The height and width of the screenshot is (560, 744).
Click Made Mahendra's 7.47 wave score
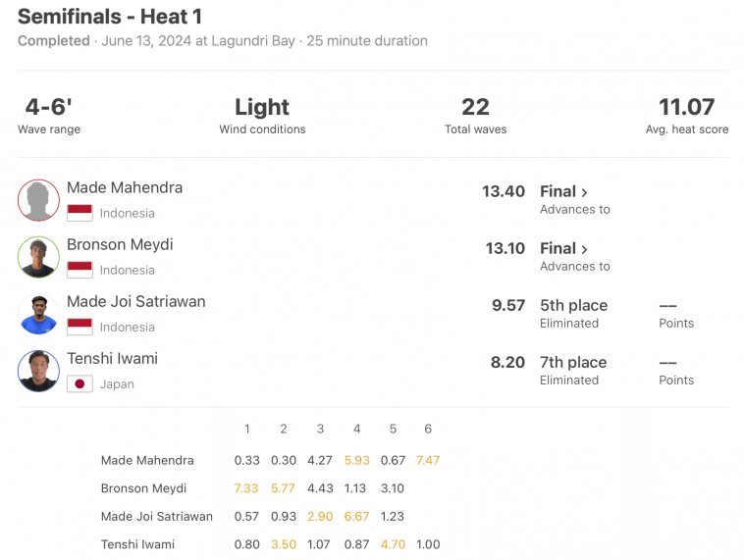pyautogui.click(x=428, y=460)
